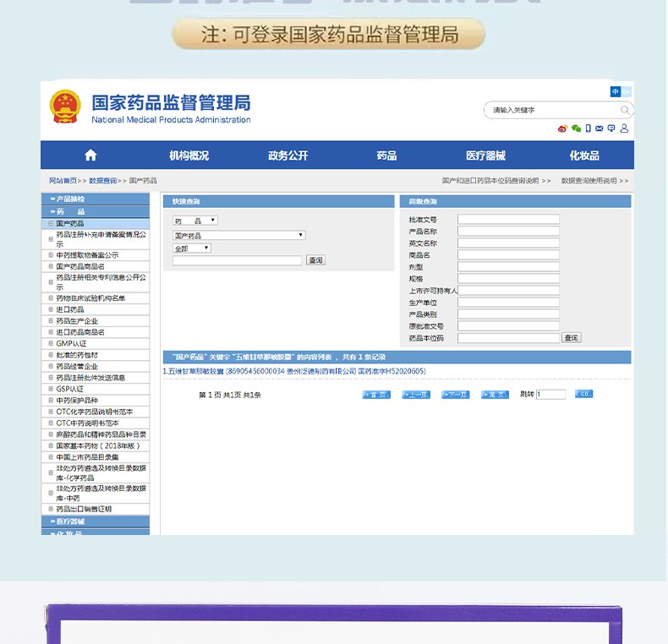This screenshot has width=668, height=644.
Task: Focus the quick query keyword field
Action: pyautogui.click(x=237, y=260)
